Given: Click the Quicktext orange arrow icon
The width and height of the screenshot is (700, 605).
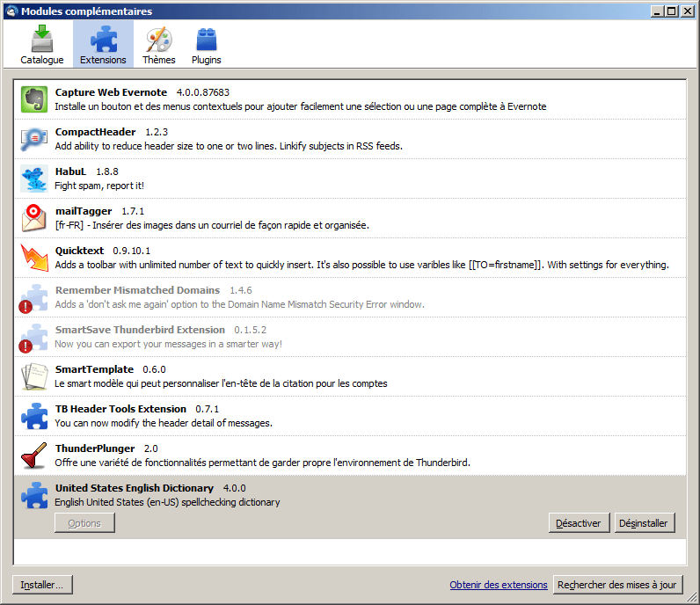Looking at the screenshot, I should click(x=34, y=258).
